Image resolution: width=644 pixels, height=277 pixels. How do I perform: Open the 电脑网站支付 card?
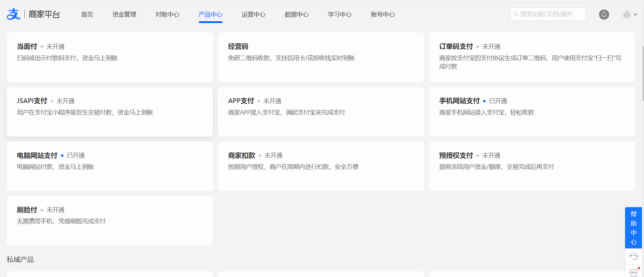pos(110,166)
